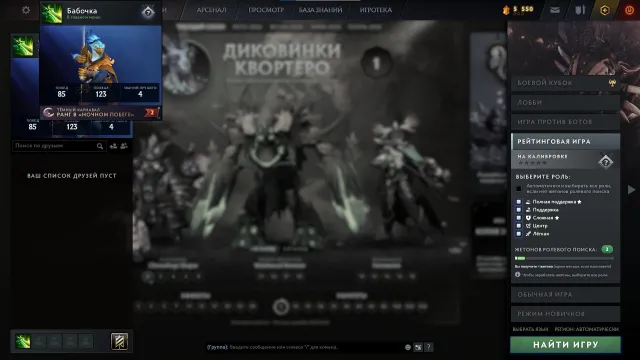Viewport: 640px width, 360px height.
Task: Expand the Обычная игра section
Action: 566,294
